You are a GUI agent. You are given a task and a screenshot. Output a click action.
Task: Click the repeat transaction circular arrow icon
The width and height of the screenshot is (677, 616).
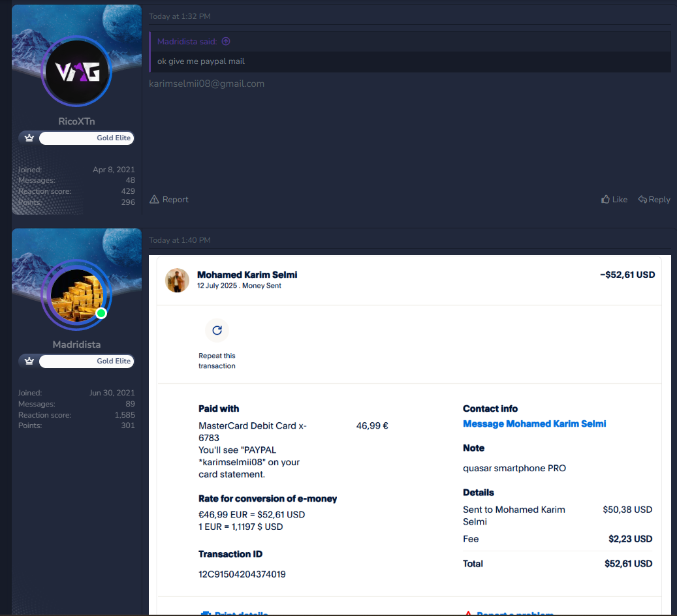pos(217,330)
